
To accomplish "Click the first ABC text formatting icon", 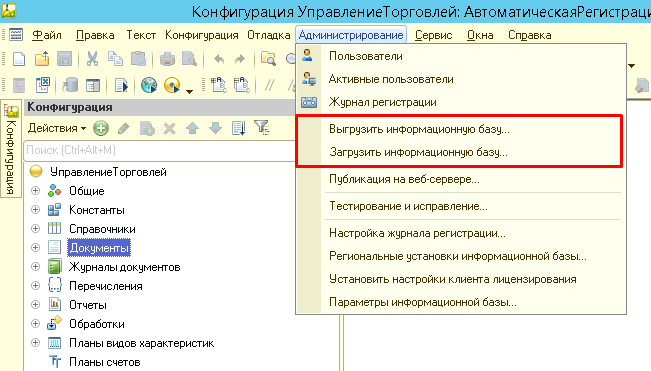I will pyautogui.click(x=218, y=85).
